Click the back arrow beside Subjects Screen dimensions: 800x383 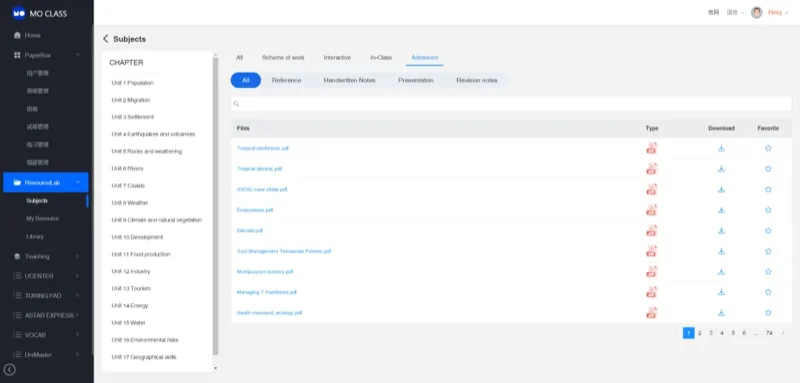click(106, 39)
